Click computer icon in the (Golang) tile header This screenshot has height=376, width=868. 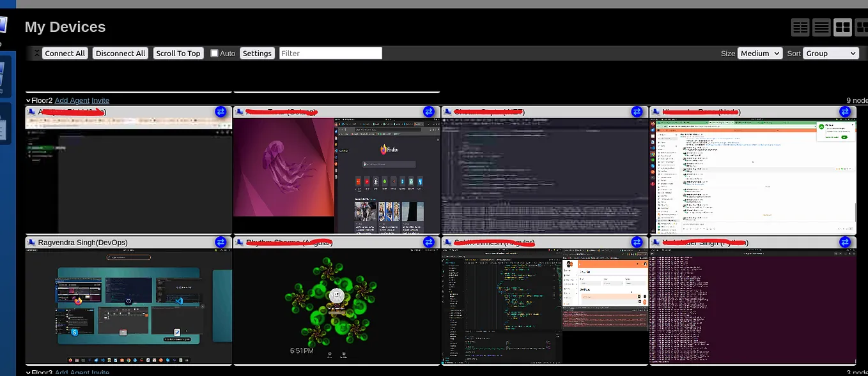(240, 112)
